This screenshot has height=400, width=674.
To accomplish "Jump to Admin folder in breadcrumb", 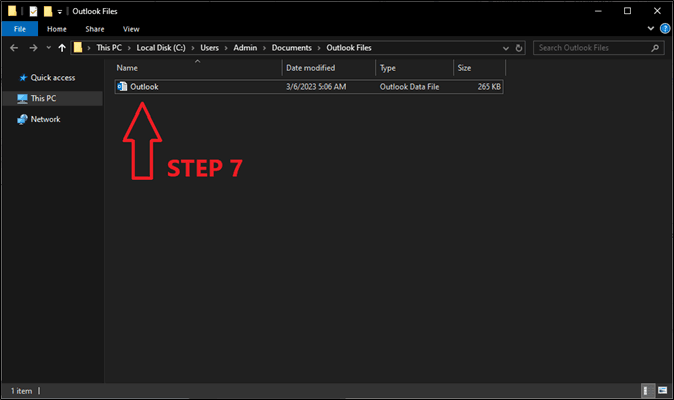I will [244, 47].
